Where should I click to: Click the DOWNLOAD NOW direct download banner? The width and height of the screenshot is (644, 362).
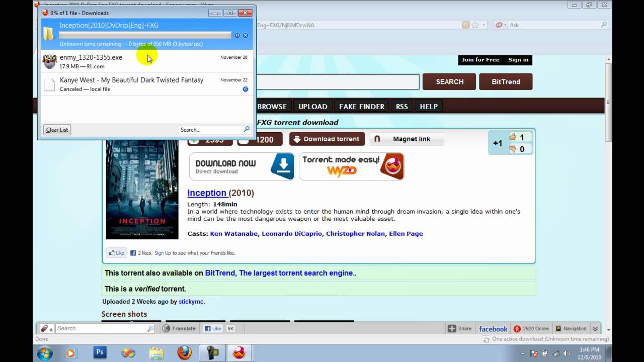click(x=242, y=166)
